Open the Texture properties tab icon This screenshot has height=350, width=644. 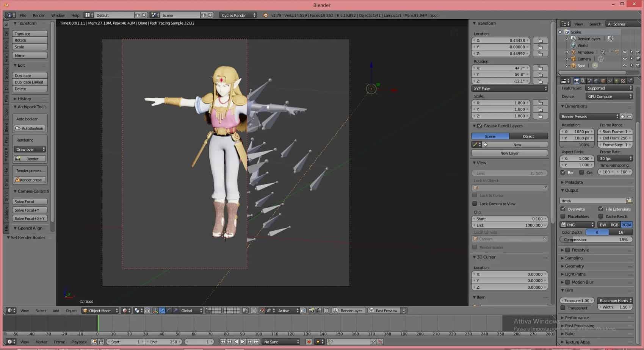[623, 81]
